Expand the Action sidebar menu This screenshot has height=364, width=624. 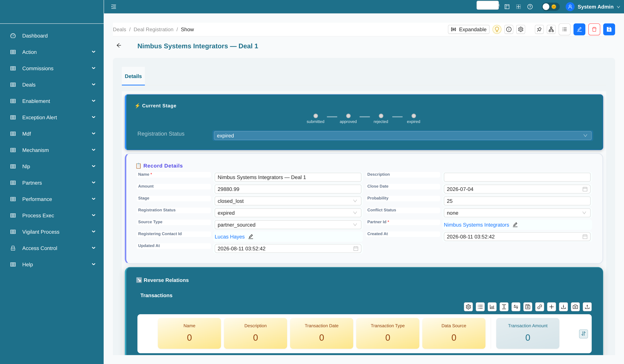(52, 52)
